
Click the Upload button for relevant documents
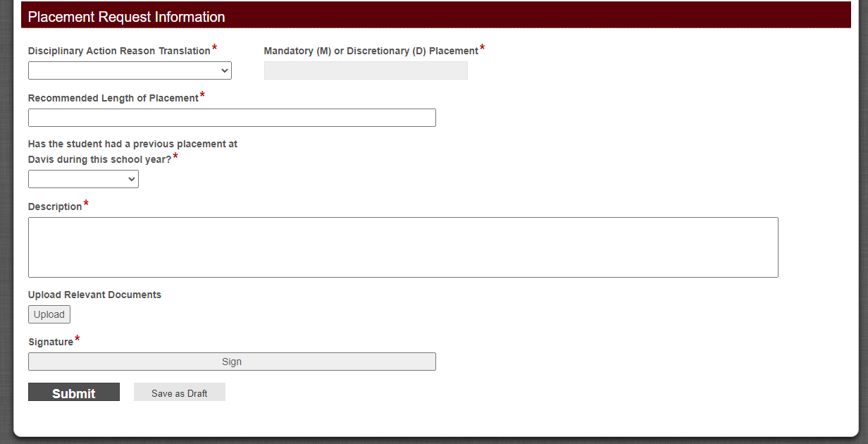(49, 314)
